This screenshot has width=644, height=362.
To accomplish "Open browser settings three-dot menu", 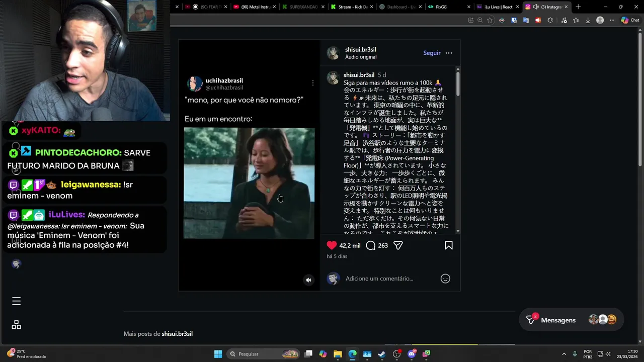I will pos(612,20).
